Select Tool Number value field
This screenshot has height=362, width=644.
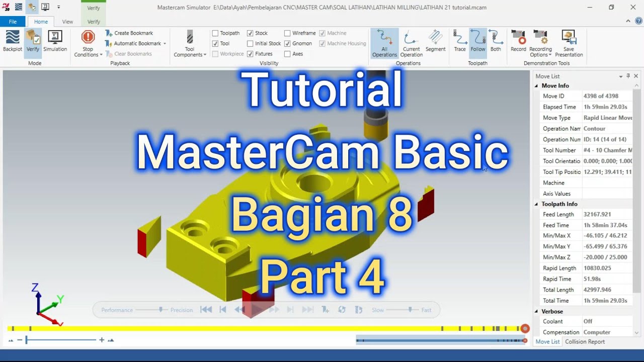coord(607,150)
